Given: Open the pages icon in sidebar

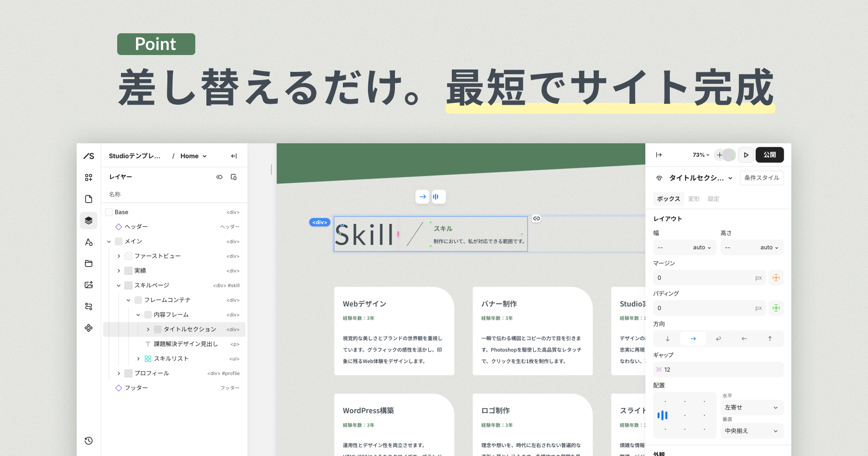Looking at the screenshot, I should [89, 199].
